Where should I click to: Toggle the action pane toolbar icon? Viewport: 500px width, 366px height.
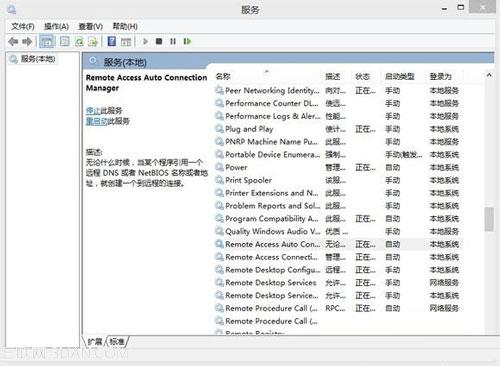[126, 42]
